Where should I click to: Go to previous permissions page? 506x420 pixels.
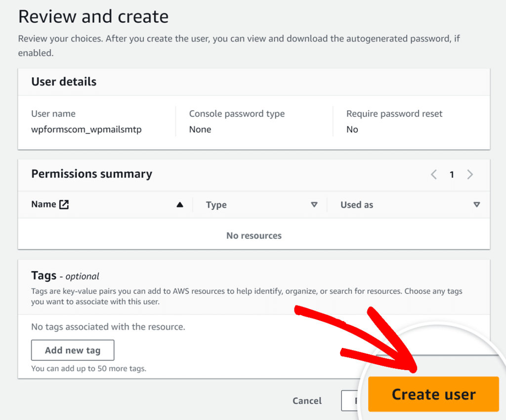pyautogui.click(x=434, y=174)
